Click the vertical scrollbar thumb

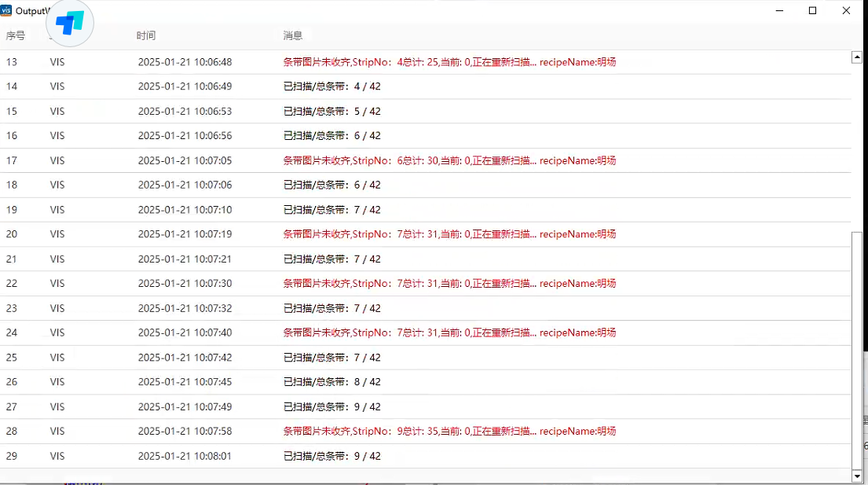point(857,350)
